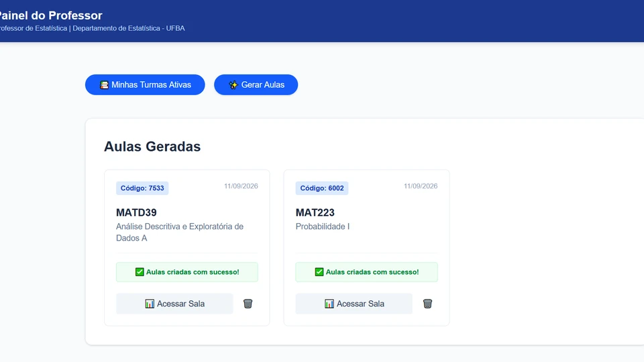The image size is (644, 362).
Task: Click the success message on MATD39 card
Action: (x=187, y=272)
